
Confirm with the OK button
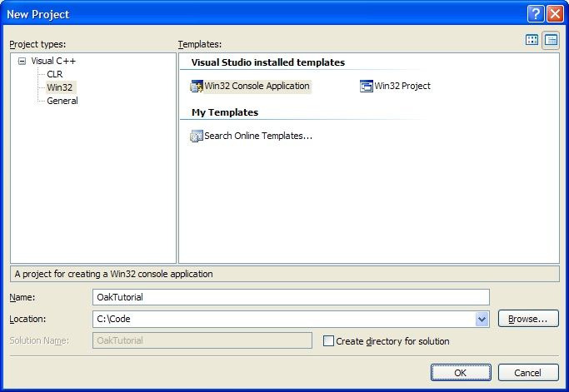click(461, 372)
